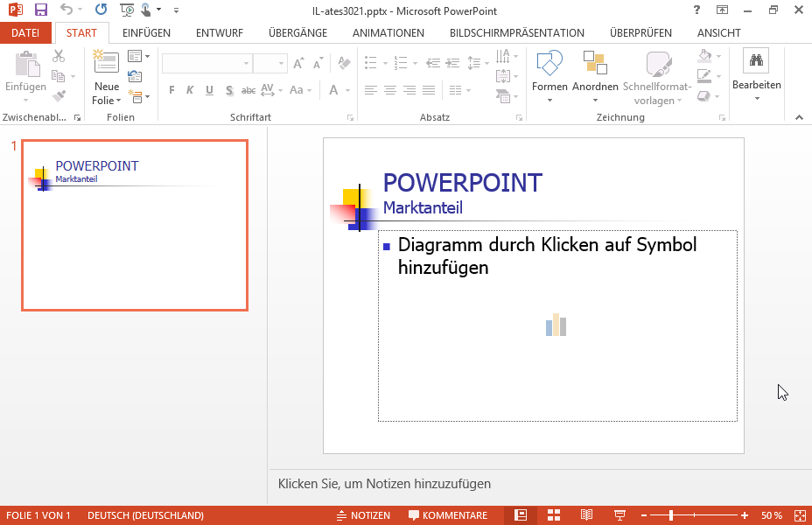
Task: Expand bullet list options arrow
Action: pyautogui.click(x=385, y=64)
